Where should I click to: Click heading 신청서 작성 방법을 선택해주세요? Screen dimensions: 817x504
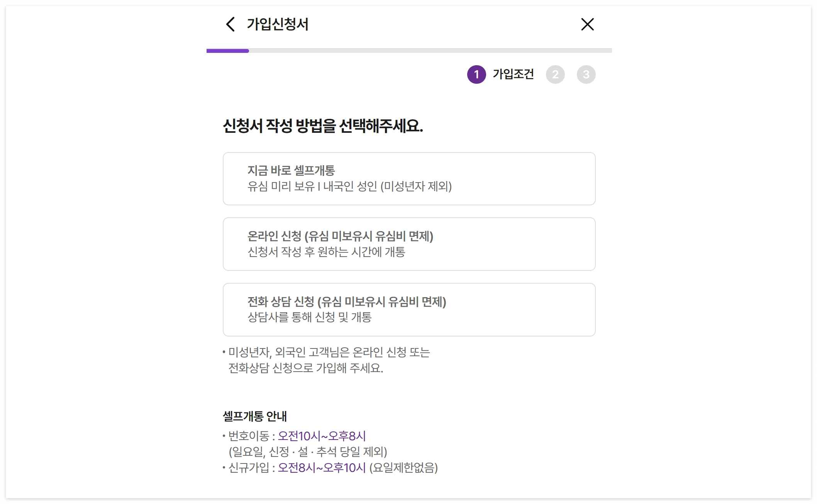tap(323, 126)
